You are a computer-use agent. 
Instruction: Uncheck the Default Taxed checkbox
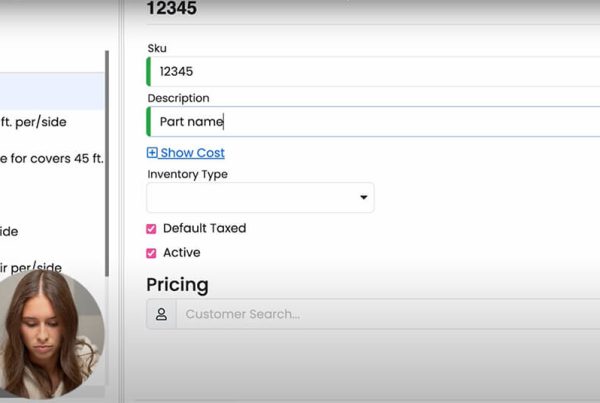click(x=152, y=229)
